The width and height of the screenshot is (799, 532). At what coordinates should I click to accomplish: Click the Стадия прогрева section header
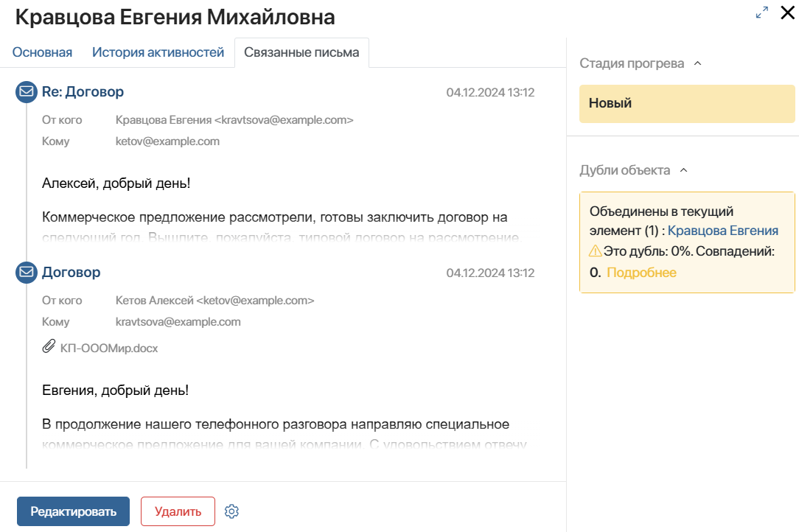point(632,63)
